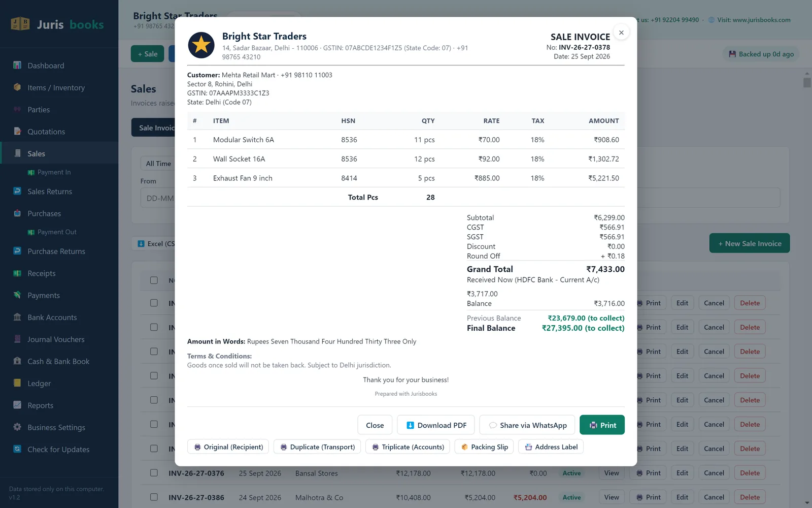
Task: Click Share via WhatsApp button
Action: pyautogui.click(x=527, y=425)
